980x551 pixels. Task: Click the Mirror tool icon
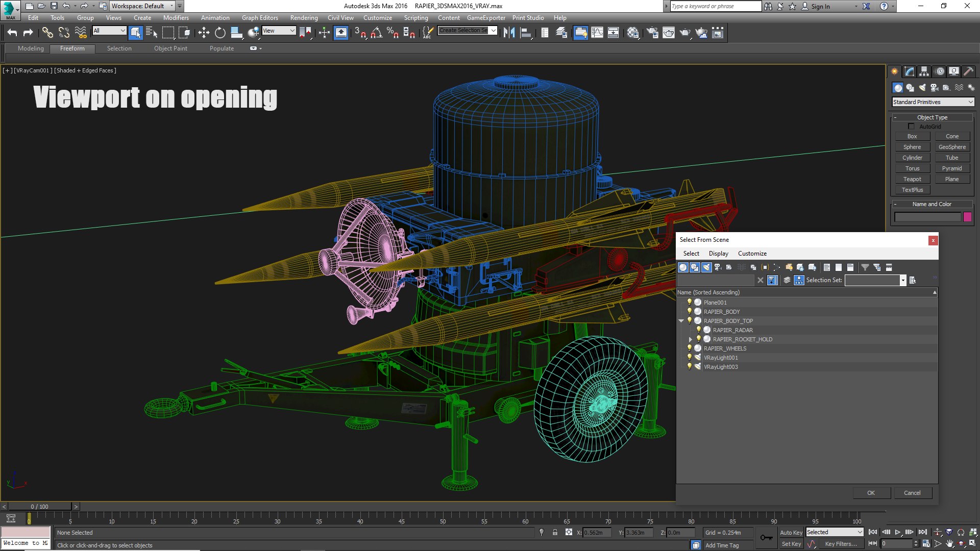[x=509, y=33]
